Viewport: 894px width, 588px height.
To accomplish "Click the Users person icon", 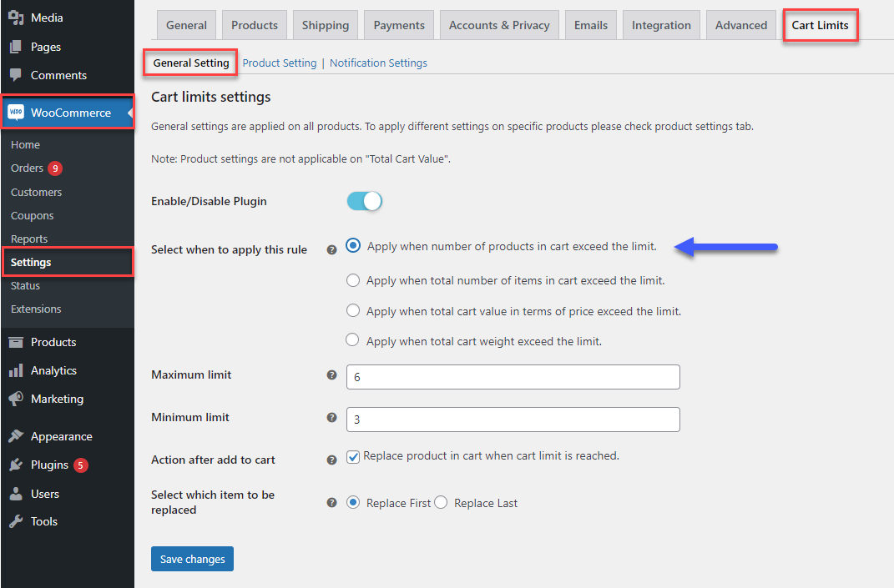I will (x=16, y=494).
